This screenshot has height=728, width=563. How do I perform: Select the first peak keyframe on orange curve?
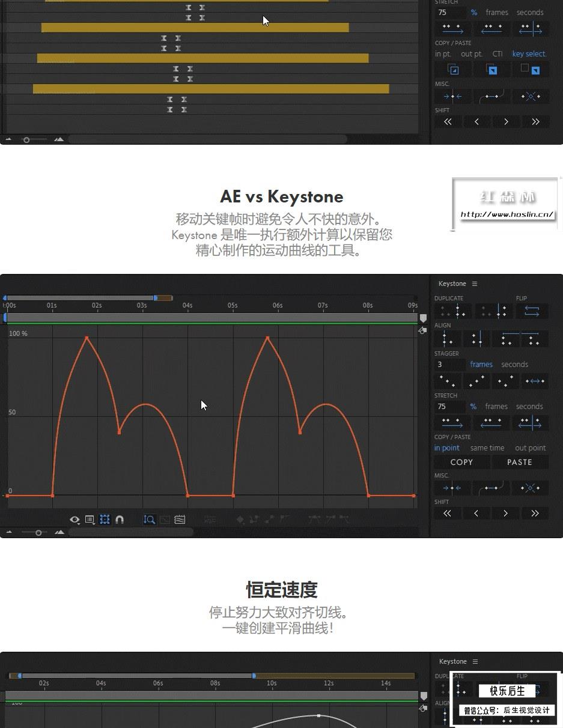pyautogui.click(x=87, y=338)
